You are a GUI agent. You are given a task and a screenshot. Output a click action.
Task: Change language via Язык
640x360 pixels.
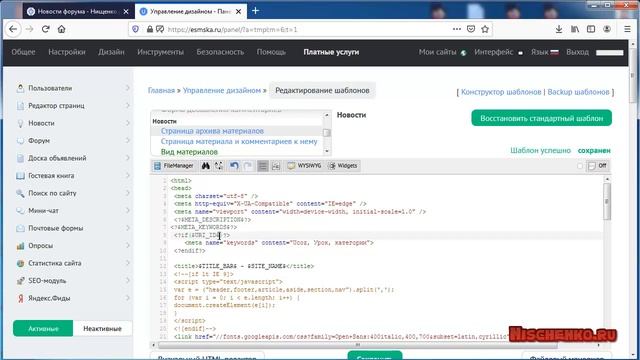click(544, 52)
